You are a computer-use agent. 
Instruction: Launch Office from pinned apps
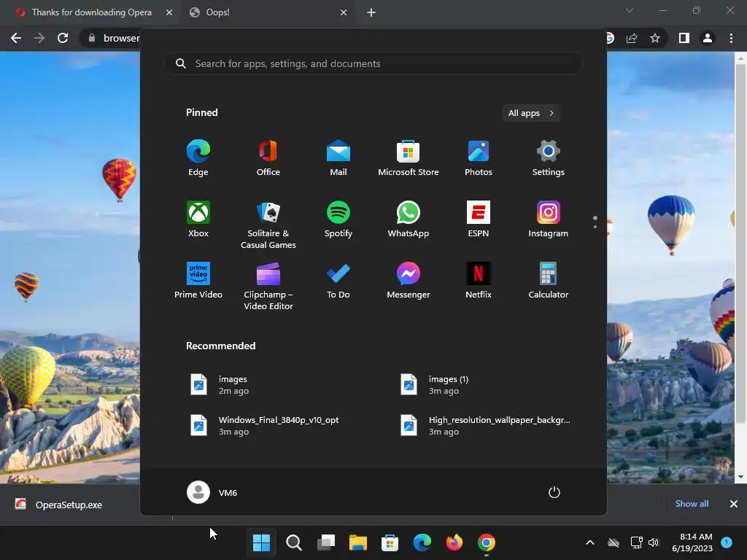tap(268, 158)
